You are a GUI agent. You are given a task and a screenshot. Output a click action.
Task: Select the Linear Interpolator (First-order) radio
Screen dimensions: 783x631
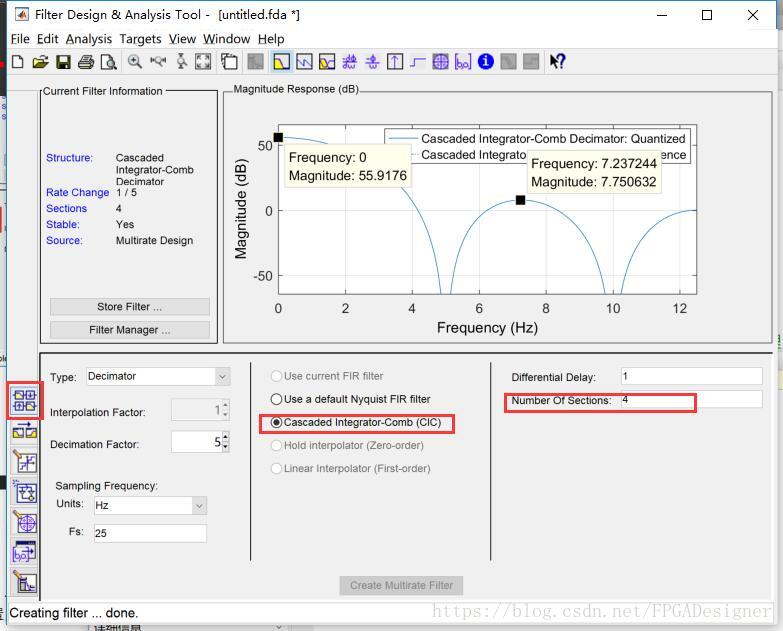[351, 469]
